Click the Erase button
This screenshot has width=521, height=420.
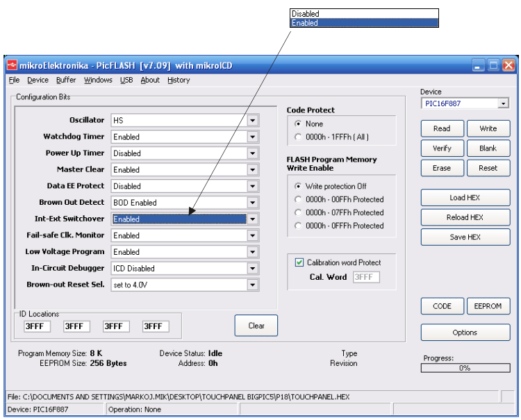click(442, 168)
